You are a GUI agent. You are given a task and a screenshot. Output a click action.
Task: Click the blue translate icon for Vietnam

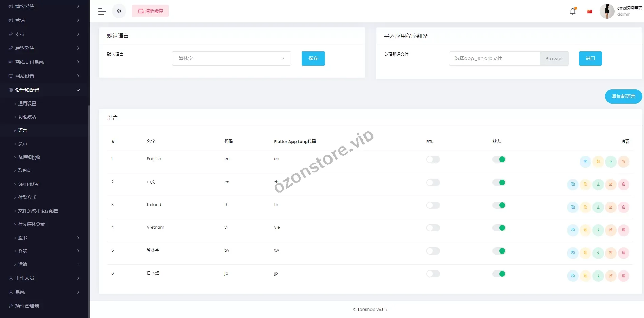573,230
